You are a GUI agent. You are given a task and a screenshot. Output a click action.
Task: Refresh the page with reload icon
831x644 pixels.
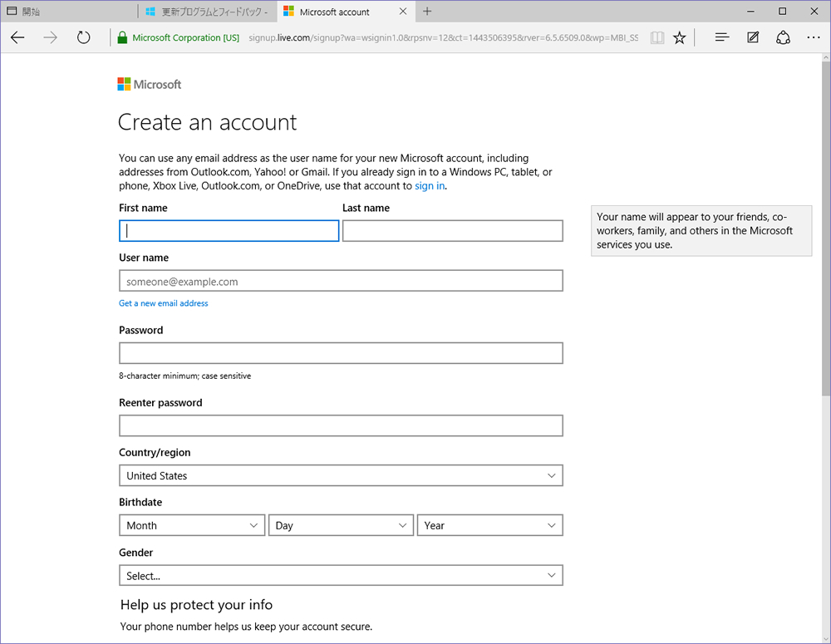83,37
